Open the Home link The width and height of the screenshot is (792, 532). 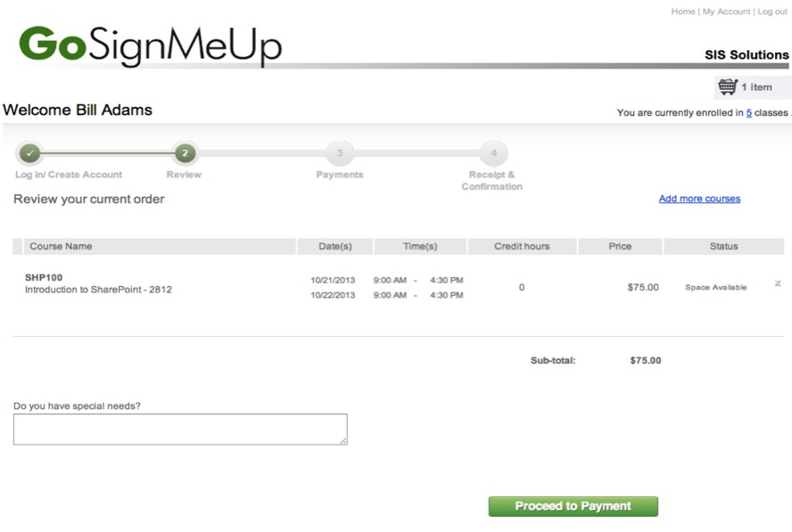click(x=682, y=12)
